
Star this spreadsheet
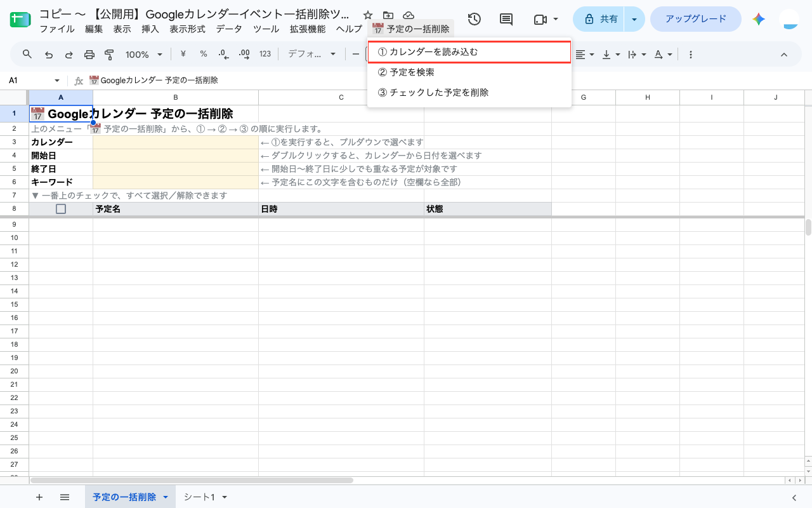pyautogui.click(x=368, y=15)
